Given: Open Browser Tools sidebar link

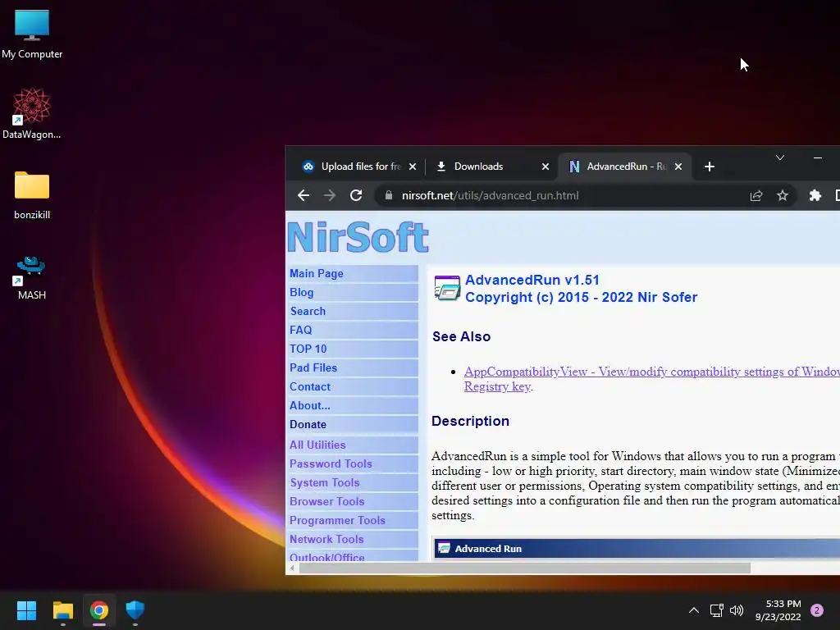Looking at the screenshot, I should pyautogui.click(x=326, y=501).
